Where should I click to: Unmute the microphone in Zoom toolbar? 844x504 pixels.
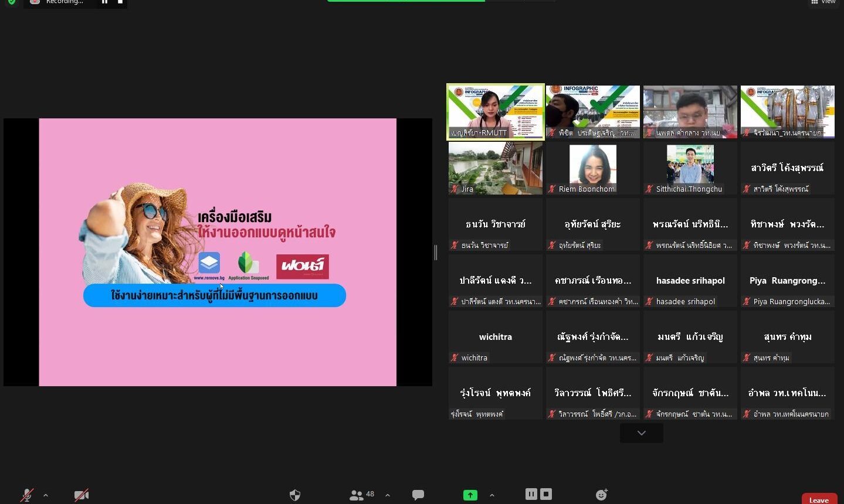coord(27,495)
